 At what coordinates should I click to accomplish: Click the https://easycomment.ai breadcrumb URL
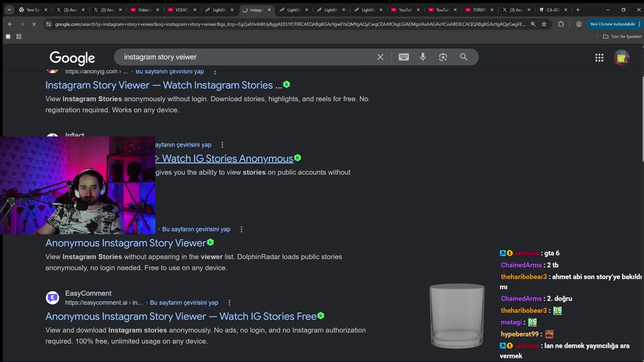click(x=104, y=303)
